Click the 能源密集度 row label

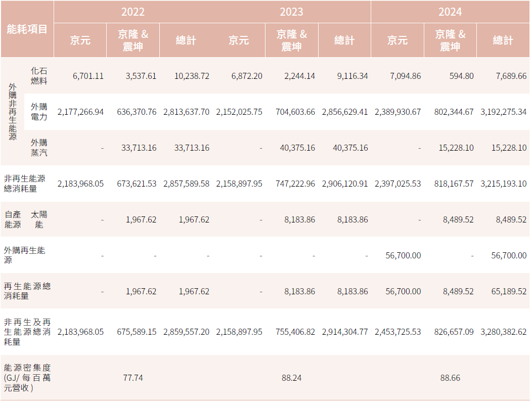tap(27, 378)
